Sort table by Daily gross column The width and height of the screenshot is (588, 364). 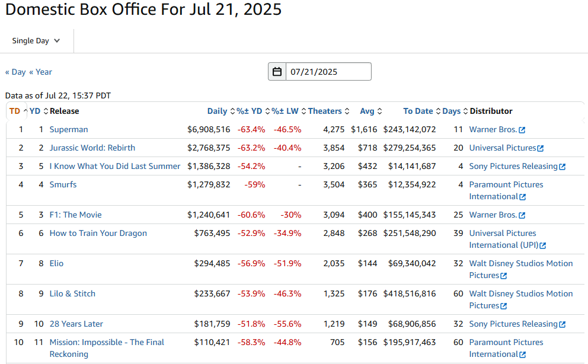pyautogui.click(x=221, y=111)
